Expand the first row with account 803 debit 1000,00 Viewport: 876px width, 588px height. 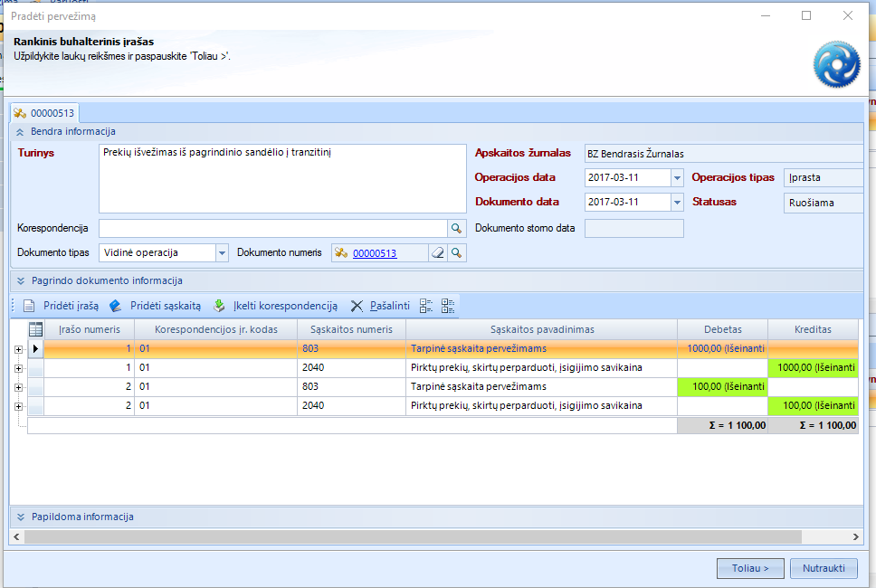[18, 349]
